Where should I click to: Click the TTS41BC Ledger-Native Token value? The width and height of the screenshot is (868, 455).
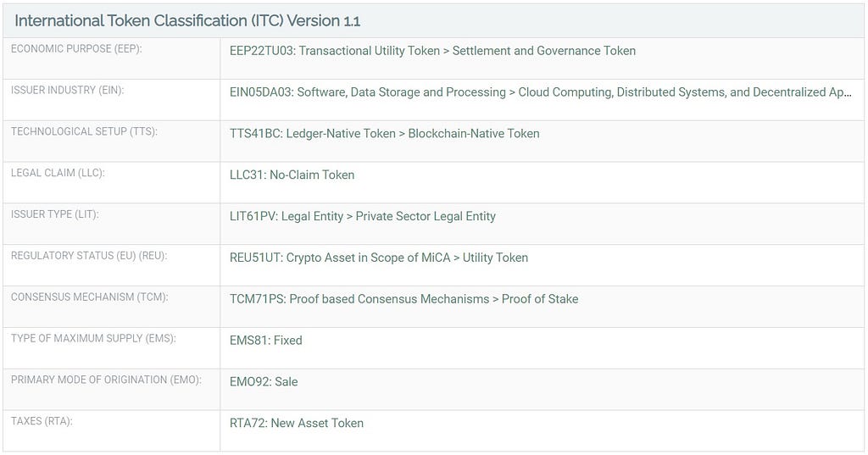385,134
